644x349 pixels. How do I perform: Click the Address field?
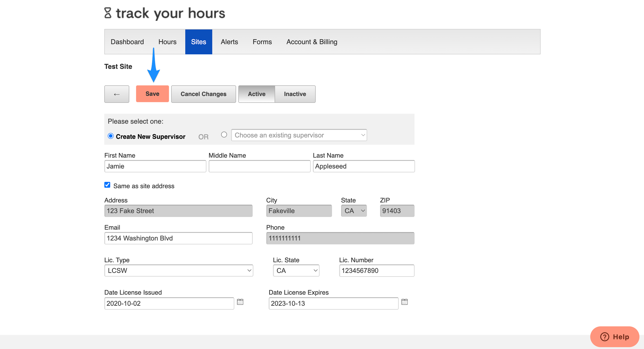click(x=179, y=211)
